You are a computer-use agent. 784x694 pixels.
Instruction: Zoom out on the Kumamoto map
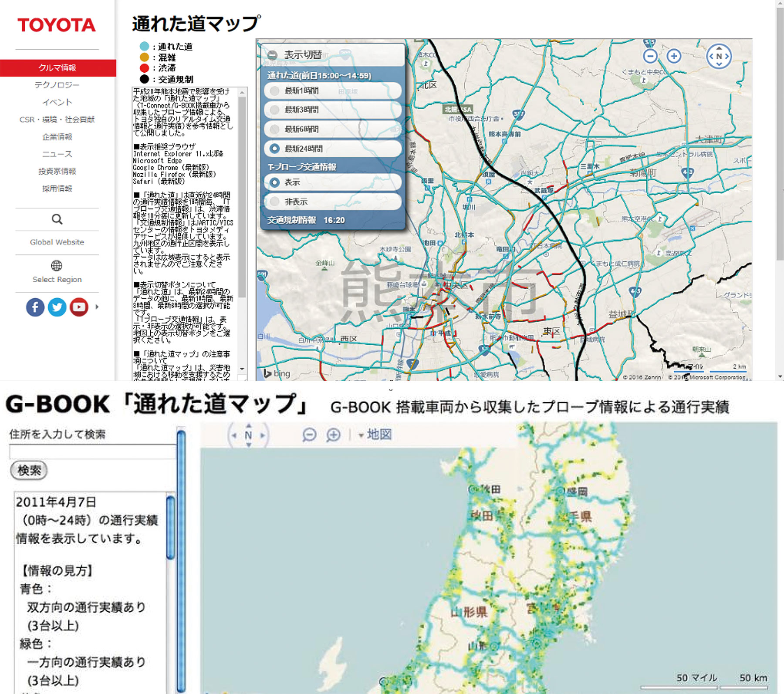pyautogui.click(x=650, y=56)
